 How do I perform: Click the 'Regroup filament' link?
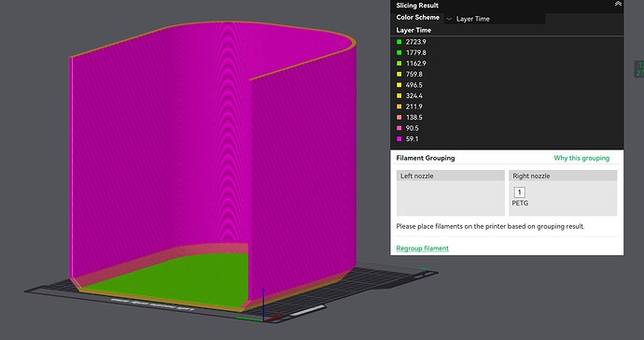click(x=422, y=248)
